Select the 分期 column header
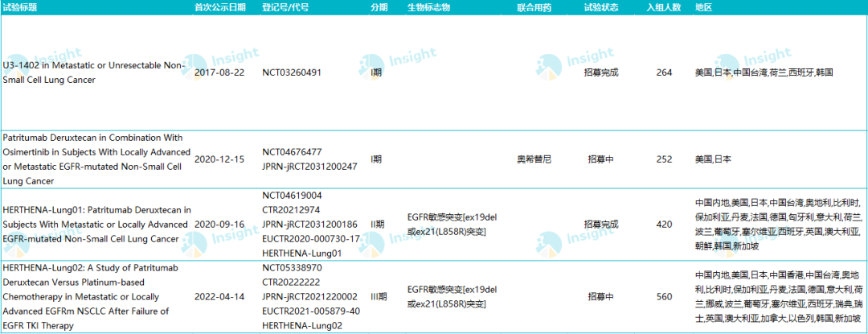Viewport: 868px width, 334px height. (379, 7)
